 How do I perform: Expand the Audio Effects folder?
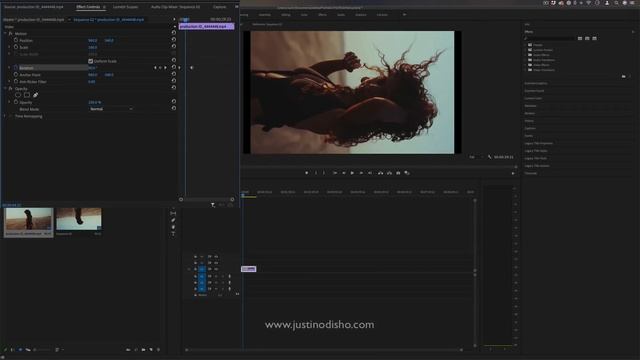[525, 55]
